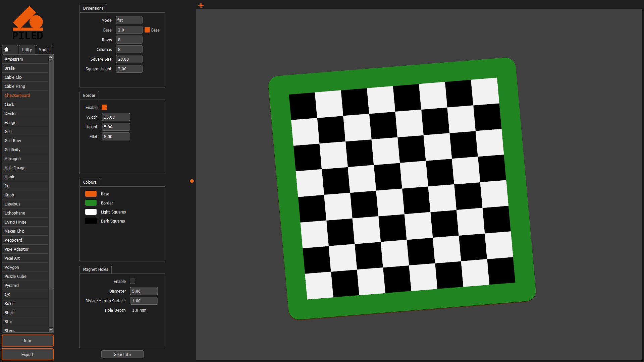Open the orange Base colour swatch
The image size is (644, 362).
91,194
